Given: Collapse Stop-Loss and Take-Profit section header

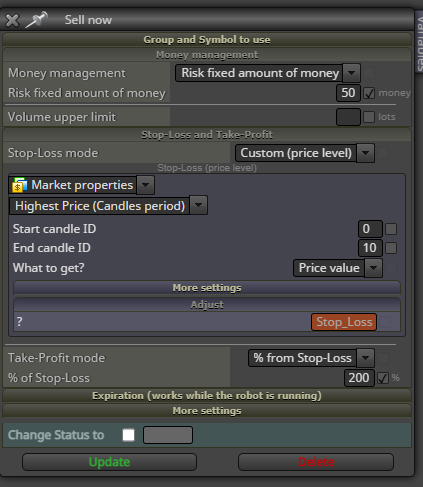Looking at the screenshot, I should [x=207, y=135].
